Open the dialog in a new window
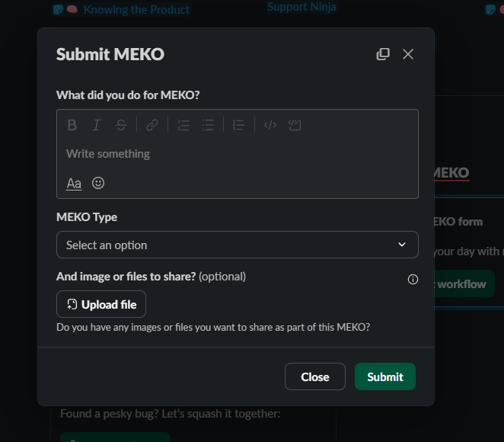The width and height of the screenshot is (504, 442). click(383, 54)
